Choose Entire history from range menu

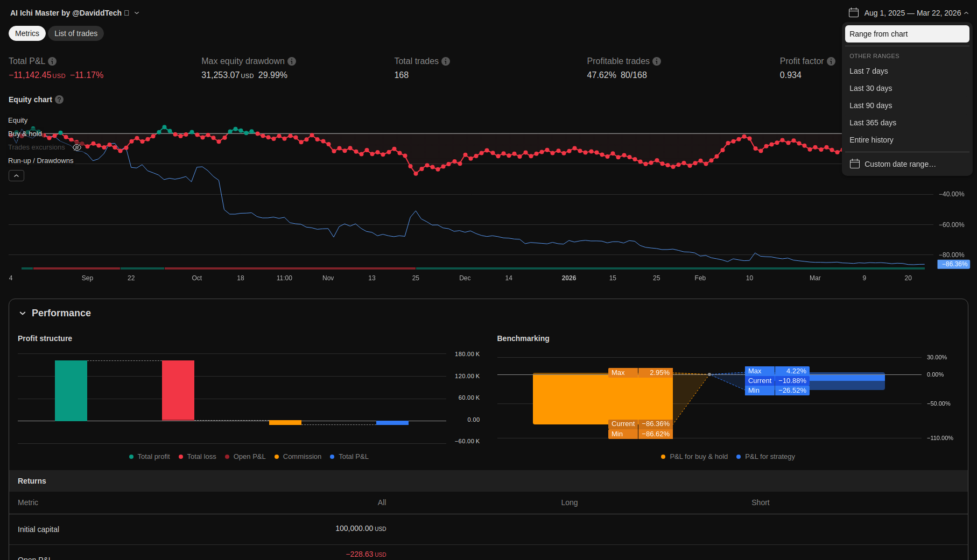871,140
